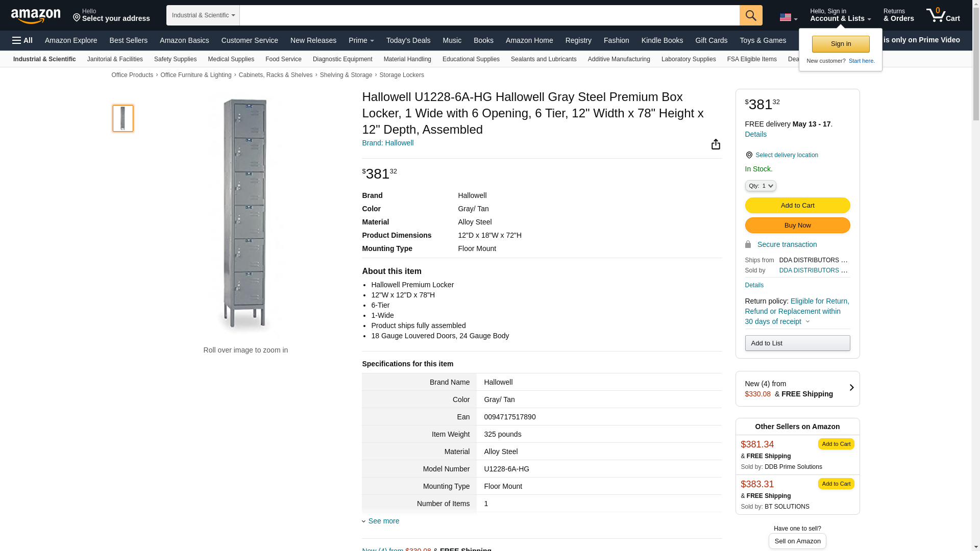The image size is (980, 551).
Task: Open the shopping cart icon
Action: pos(942,15)
